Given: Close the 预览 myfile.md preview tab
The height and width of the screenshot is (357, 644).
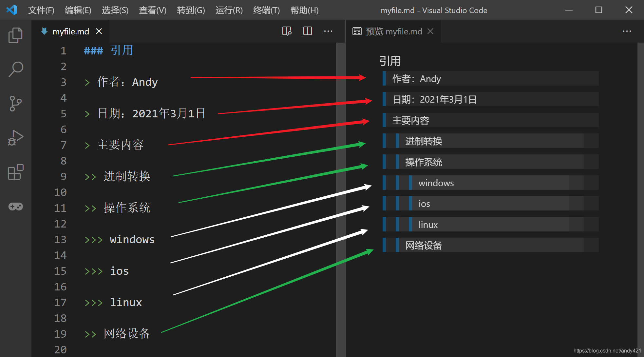Looking at the screenshot, I should tap(430, 31).
